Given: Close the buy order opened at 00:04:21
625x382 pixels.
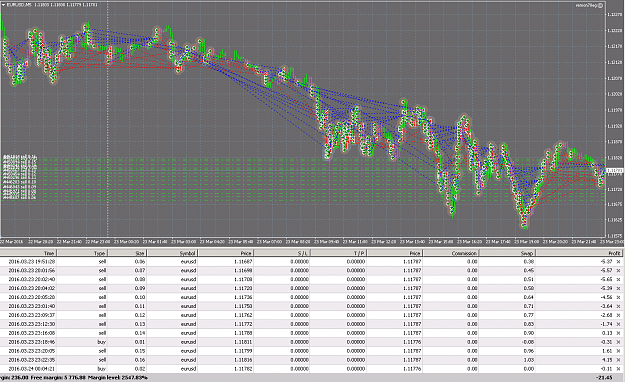Looking at the screenshot, I should (618, 369).
